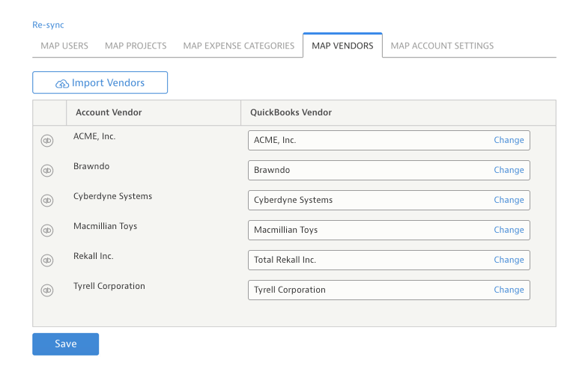
Task: Change the Total Rekall Inc. mapping
Action: click(509, 260)
